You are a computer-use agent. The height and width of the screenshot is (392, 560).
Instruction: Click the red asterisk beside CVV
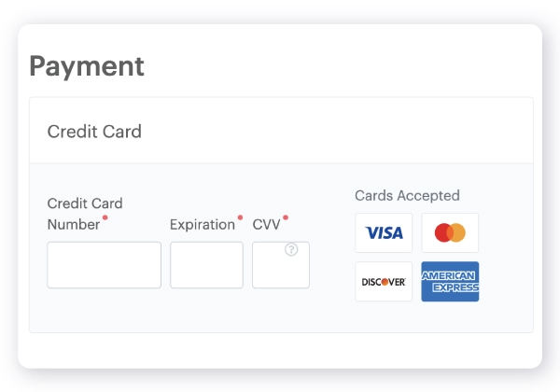(x=286, y=218)
